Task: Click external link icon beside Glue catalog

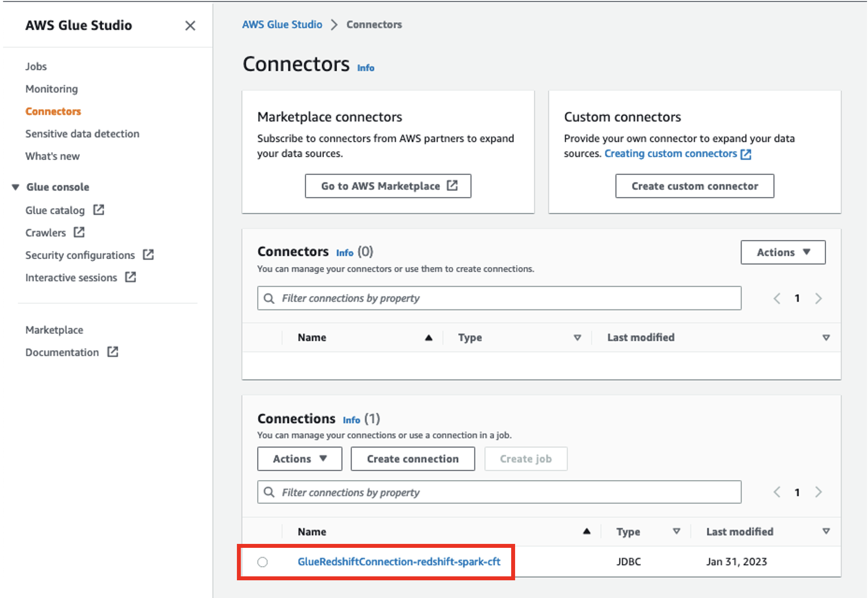Action: coord(99,210)
